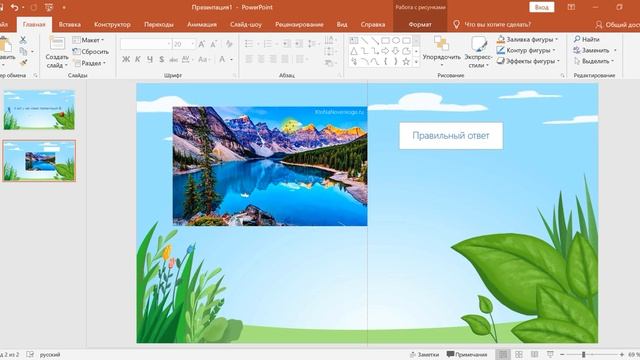Open character spacing AV dropdown

[187, 60]
